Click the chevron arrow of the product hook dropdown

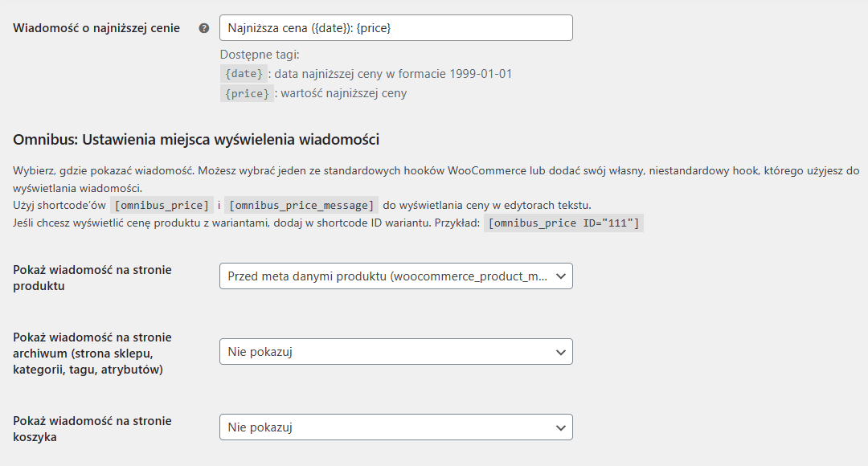click(x=561, y=276)
